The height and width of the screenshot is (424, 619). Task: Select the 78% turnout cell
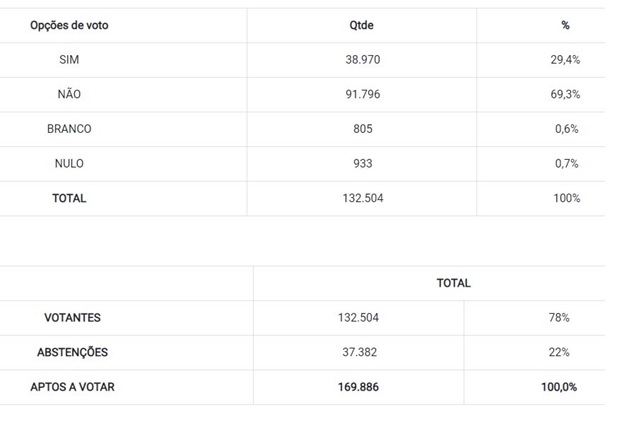(558, 318)
